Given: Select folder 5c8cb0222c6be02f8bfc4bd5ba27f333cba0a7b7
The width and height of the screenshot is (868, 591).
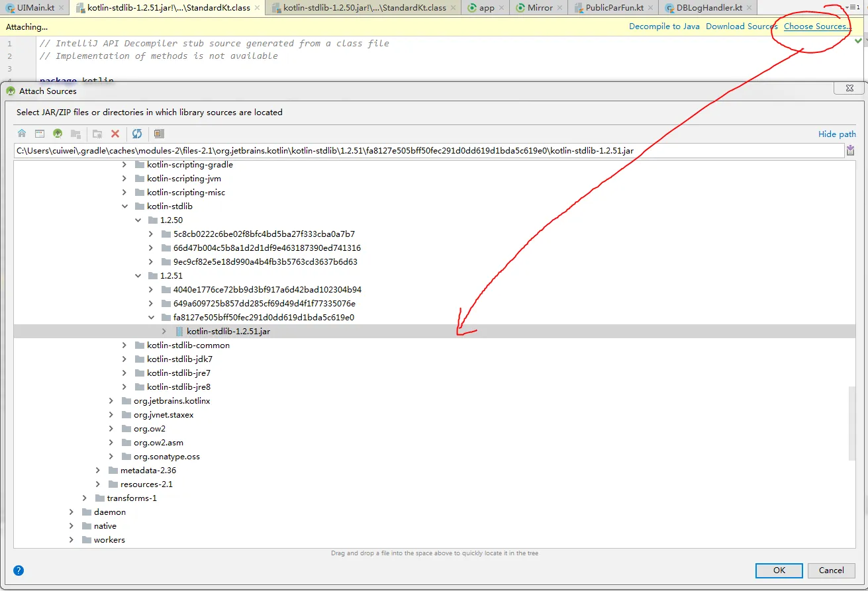Looking at the screenshot, I should tap(264, 234).
